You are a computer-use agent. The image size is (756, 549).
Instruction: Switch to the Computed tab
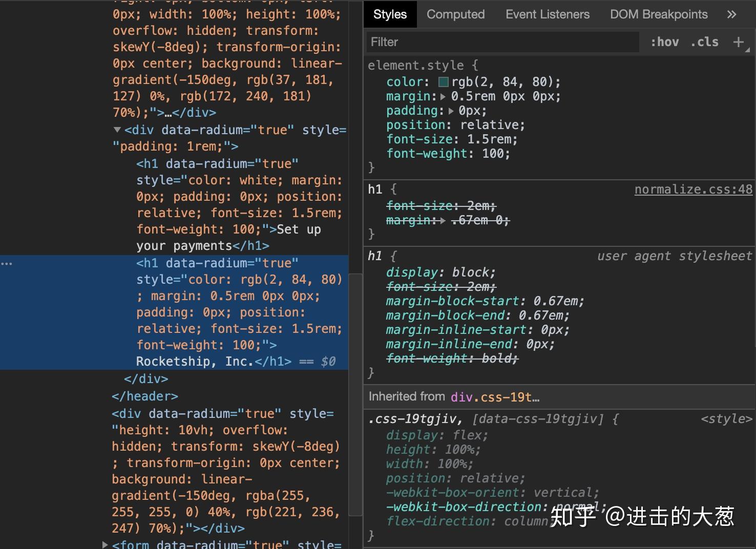[x=455, y=14]
